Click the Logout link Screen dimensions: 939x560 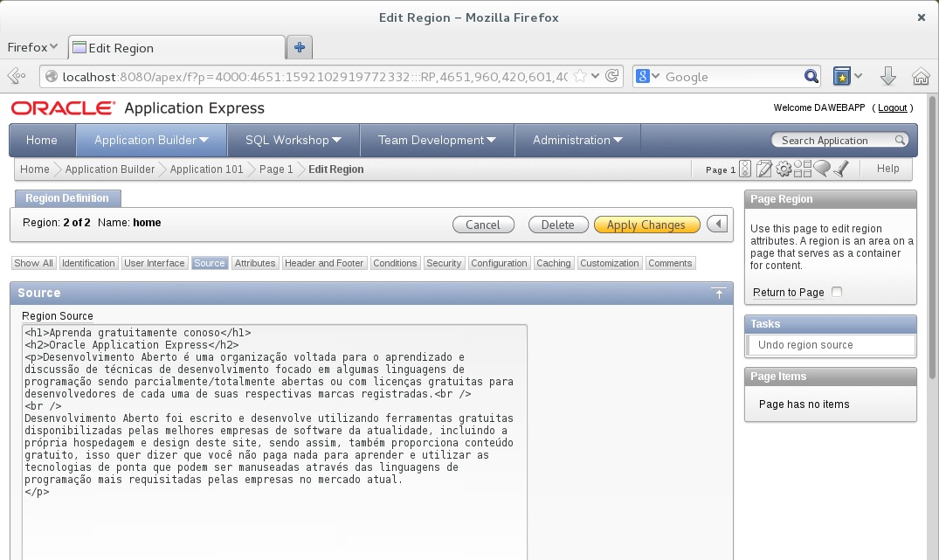point(892,108)
